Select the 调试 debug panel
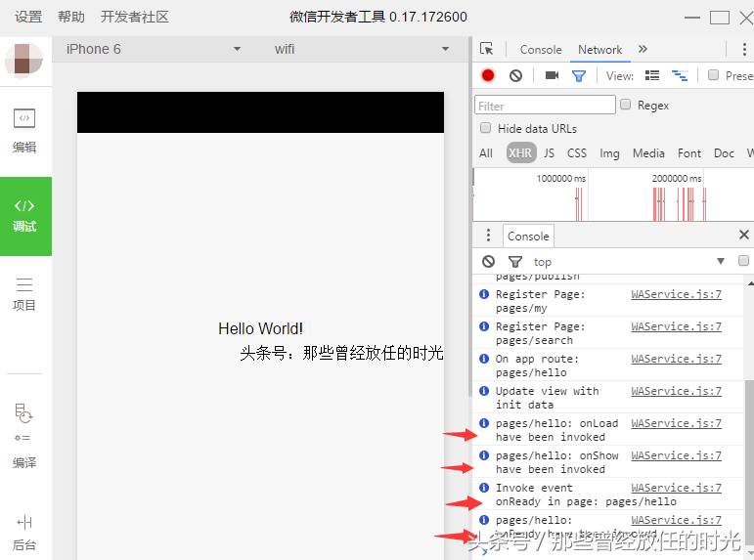Image resolution: width=754 pixels, height=560 pixels. click(x=25, y=216)
